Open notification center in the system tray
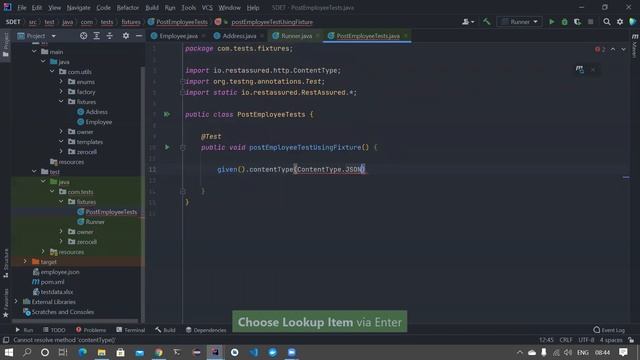 pyautogui.click(x=623, y=352)
